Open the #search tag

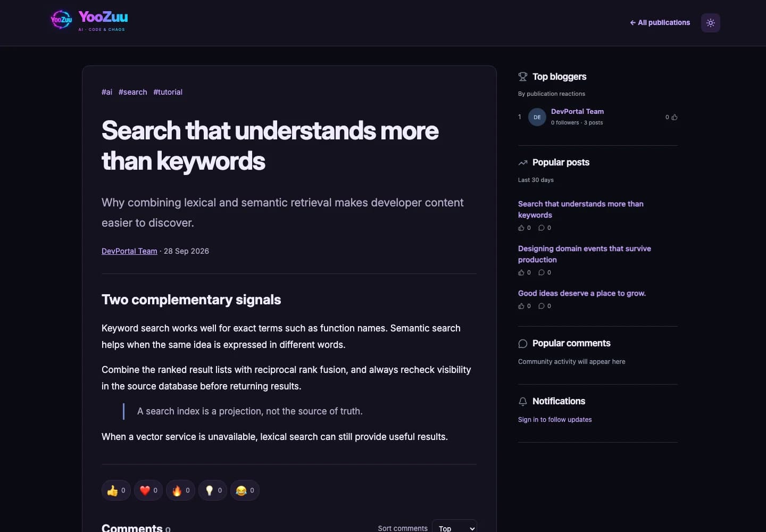133,92
